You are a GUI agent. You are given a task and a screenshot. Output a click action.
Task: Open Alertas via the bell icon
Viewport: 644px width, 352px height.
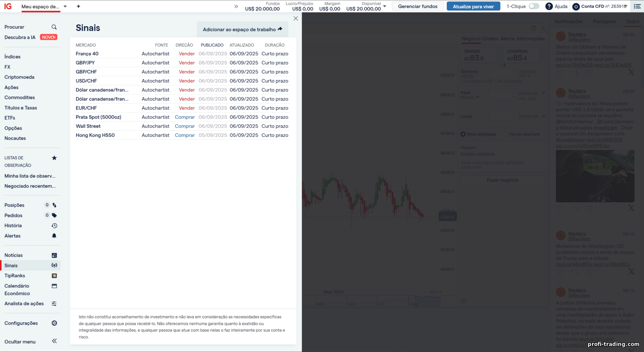54,236
